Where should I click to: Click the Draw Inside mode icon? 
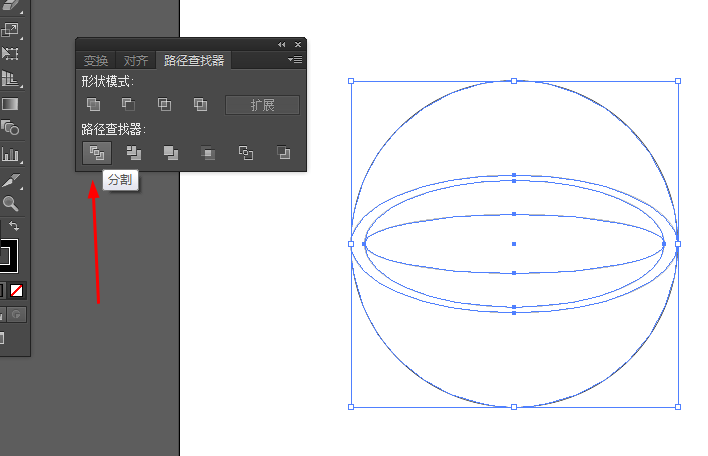[x=17, y=314]
